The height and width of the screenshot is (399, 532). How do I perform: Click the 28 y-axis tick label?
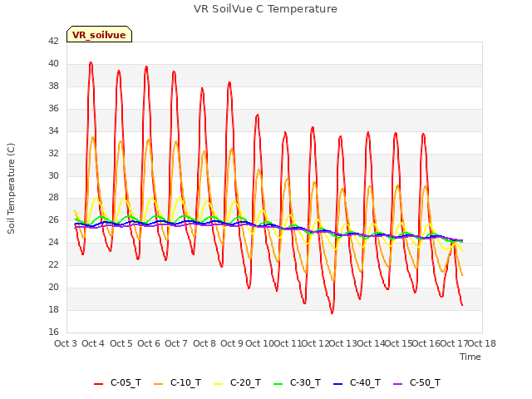[x=53, y=198]
